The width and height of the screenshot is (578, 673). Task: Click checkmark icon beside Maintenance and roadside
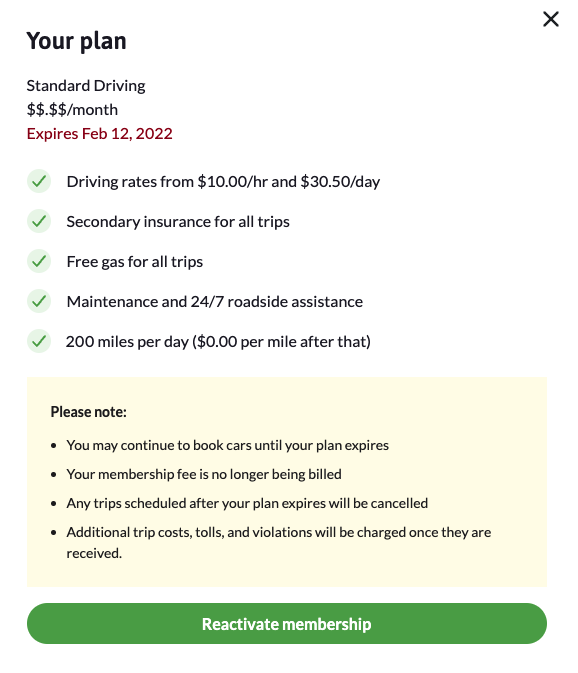pos(39,301)
